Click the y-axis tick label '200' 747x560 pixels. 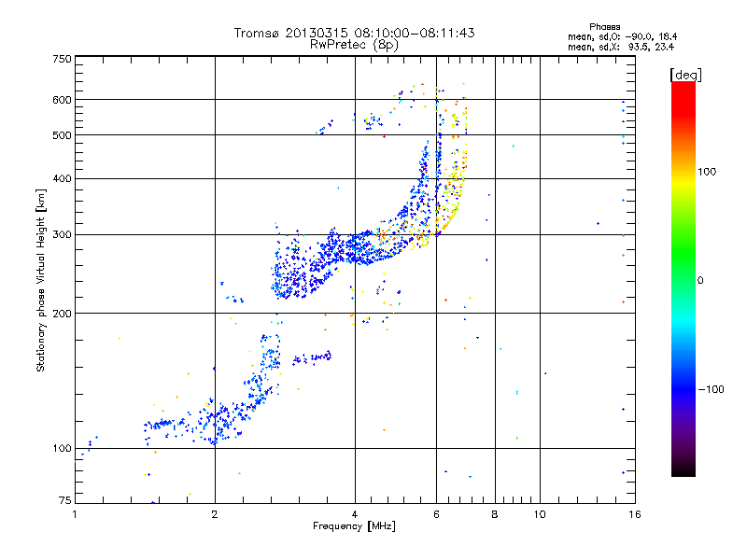(x=63, y=314)
